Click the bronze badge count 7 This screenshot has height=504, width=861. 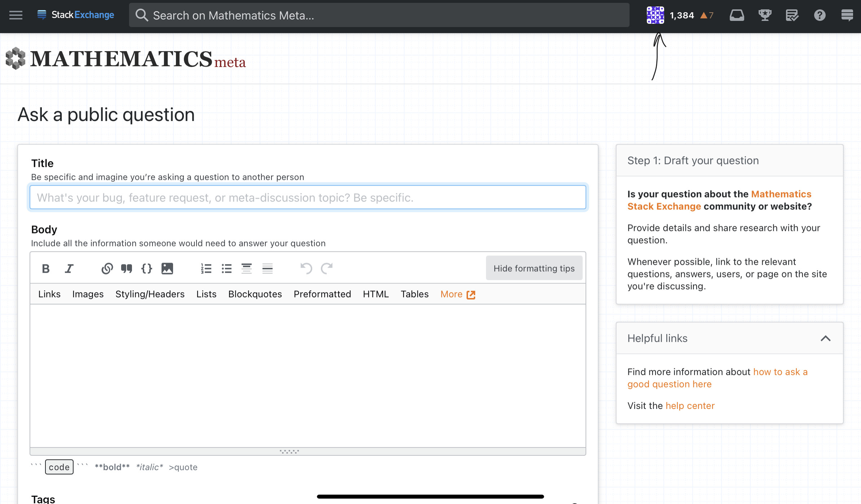(x=707, y=15)
